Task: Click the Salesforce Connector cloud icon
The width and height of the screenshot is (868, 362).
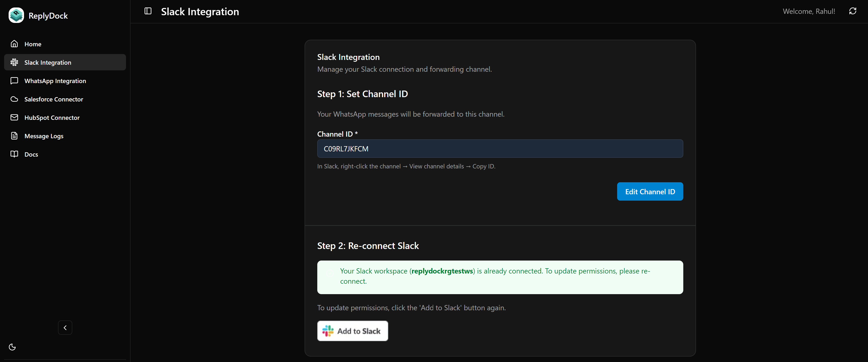Action: click(14, 99)
